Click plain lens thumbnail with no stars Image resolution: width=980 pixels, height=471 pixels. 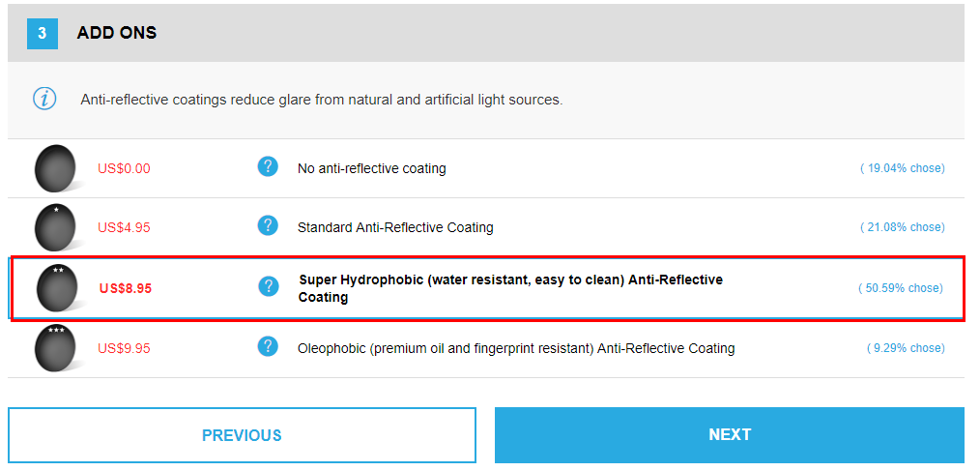pos(57,168)
